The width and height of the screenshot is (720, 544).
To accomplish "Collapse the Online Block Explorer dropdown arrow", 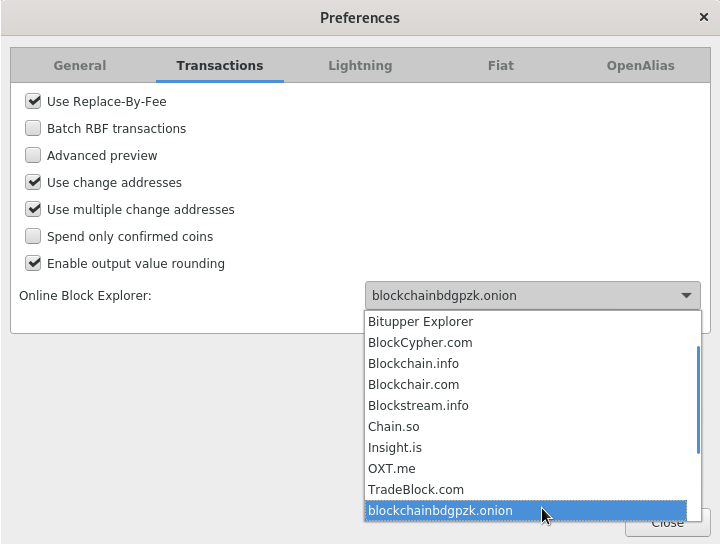I will (686, 296).
